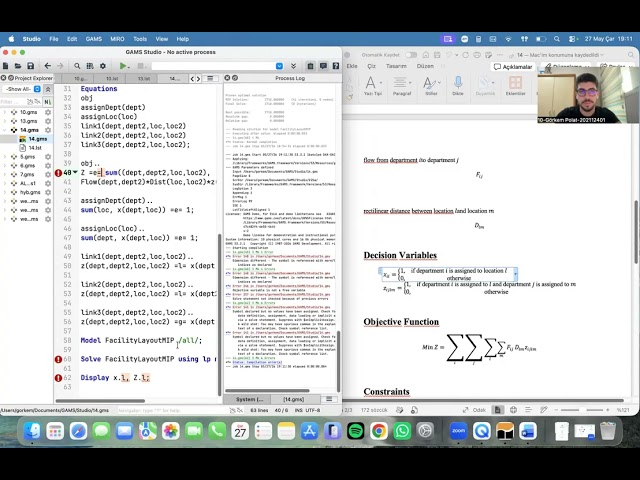The image size is (640, 480).
Task: Select the [14.gms] log tab
Action: pos(293,399)
